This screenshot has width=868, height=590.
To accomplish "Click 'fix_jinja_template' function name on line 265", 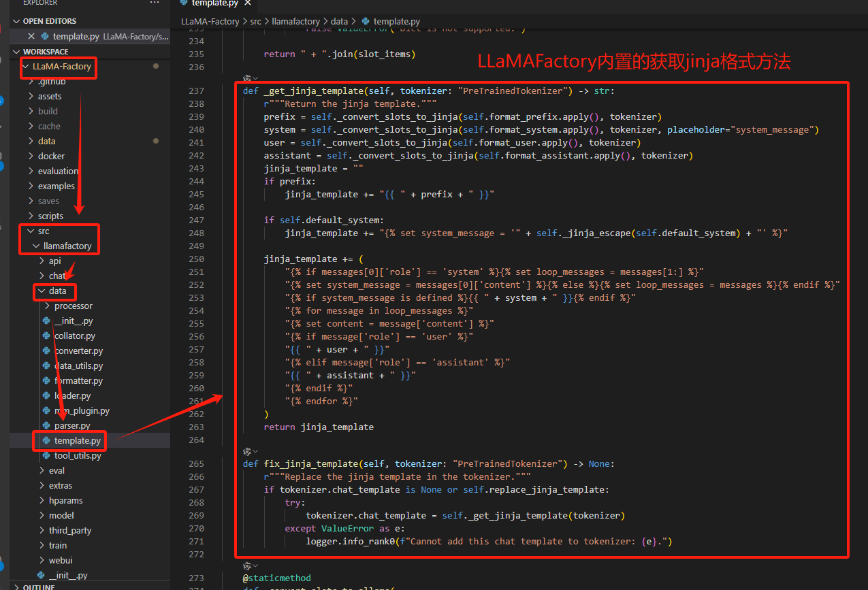I will 310,463.
